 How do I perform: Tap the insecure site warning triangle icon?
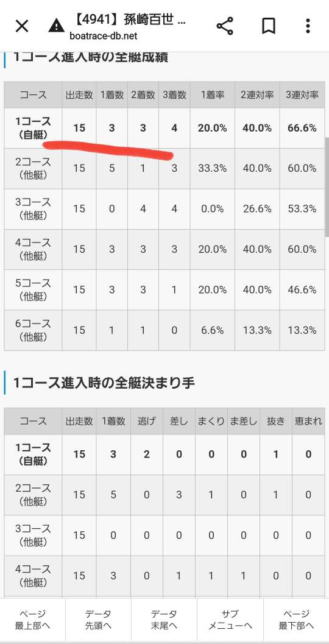56,26
